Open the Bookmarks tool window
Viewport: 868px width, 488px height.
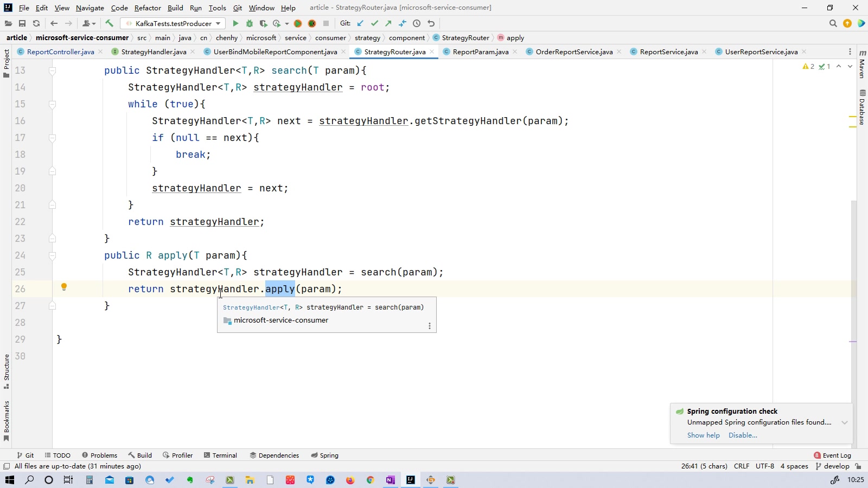click(x=7, y=421)
